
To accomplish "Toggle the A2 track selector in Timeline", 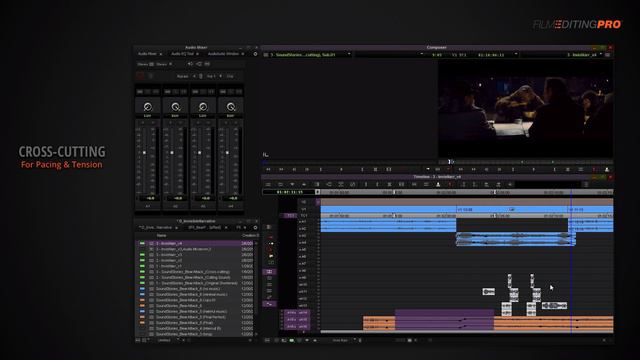I will coord(303,229).
